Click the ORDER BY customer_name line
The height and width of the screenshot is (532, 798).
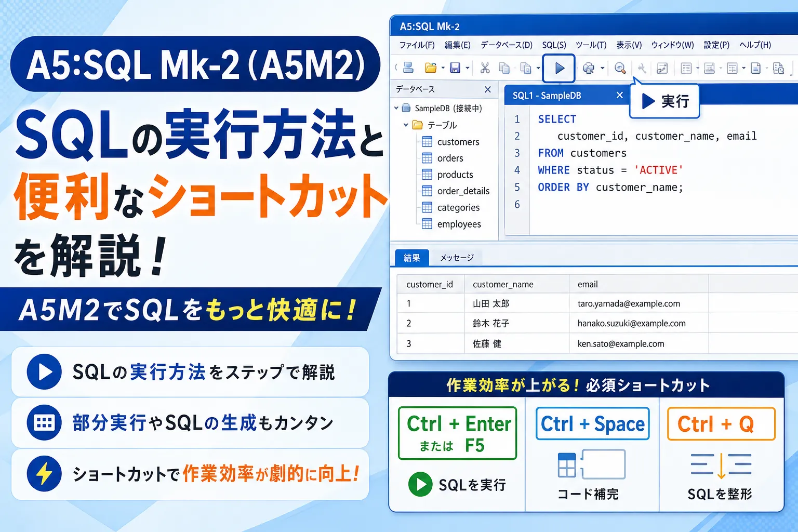tap(610, 187)
